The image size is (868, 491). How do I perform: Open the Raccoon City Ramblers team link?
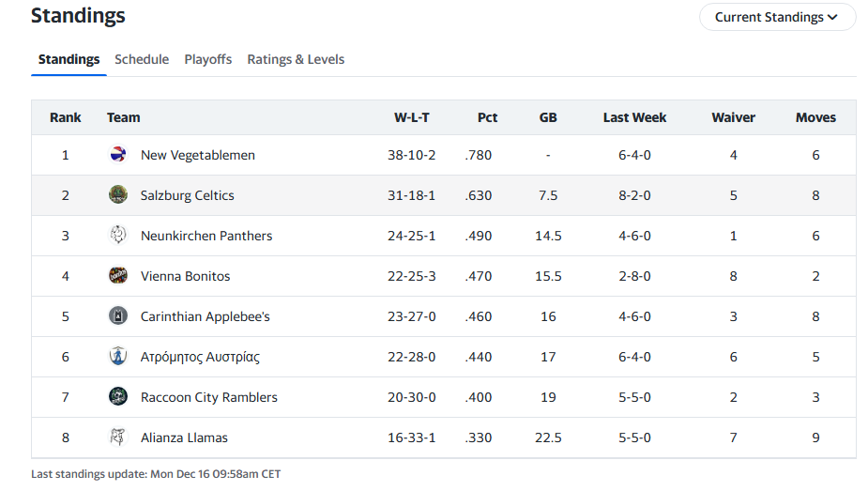(208, 397)
